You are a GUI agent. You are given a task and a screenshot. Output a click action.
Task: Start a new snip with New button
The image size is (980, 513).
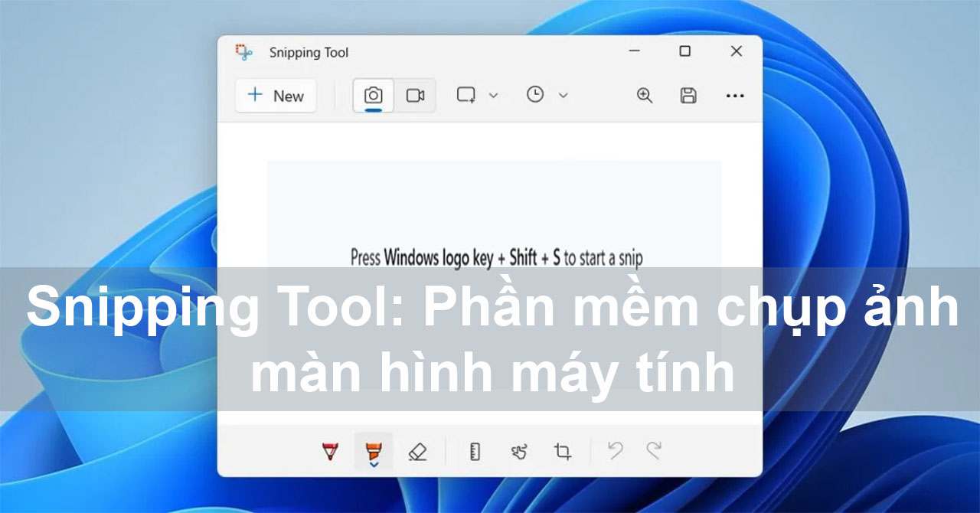276,96
